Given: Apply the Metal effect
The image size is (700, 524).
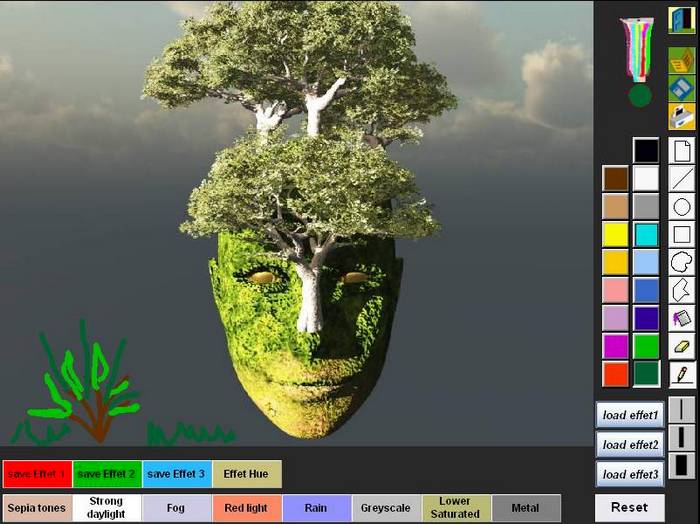Looking at the screenshot, I should pyautogui.click(x=526, y=508).
